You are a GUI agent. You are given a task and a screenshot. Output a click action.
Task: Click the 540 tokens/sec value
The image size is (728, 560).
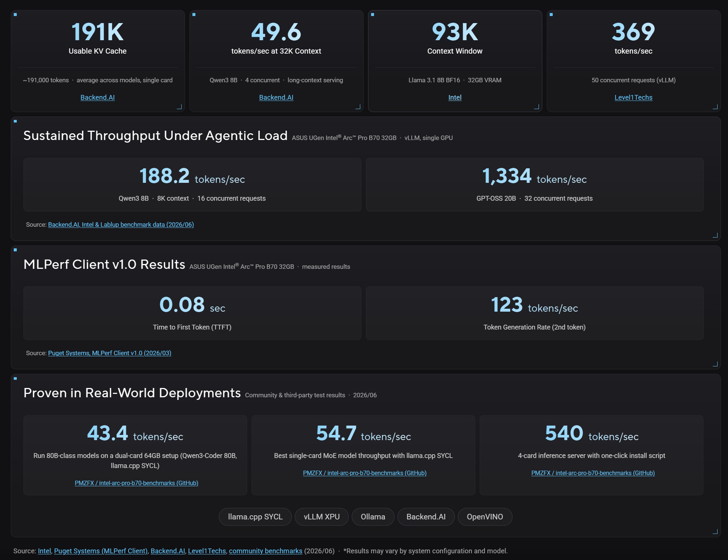[x=592, y=433]
